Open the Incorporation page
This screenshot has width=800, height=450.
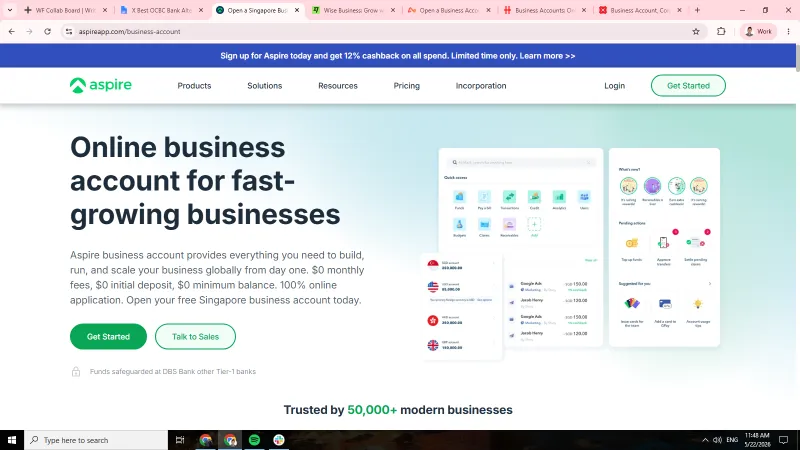pos(481,86)
